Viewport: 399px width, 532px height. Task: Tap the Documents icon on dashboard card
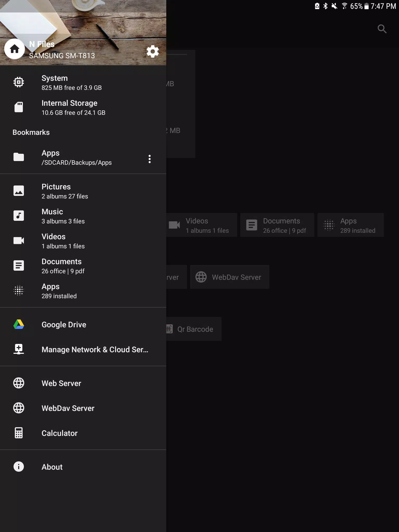tap(252, 225)
